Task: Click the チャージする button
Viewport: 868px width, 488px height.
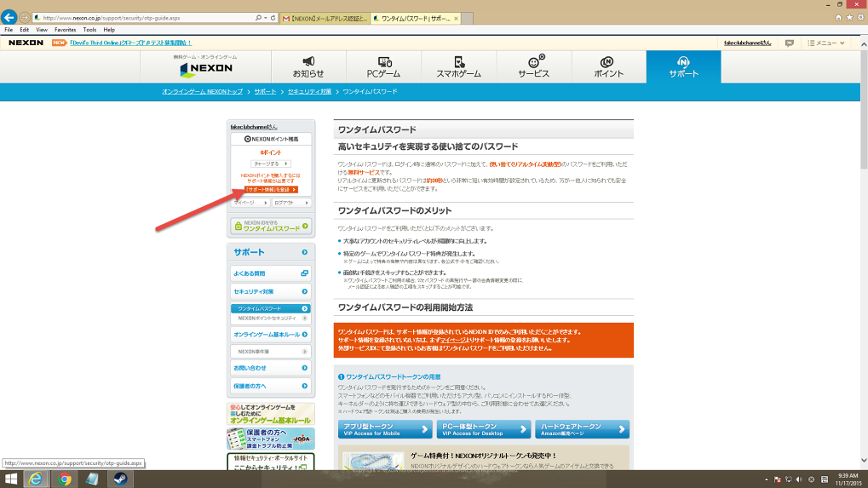Action: [x=271, y=163]
